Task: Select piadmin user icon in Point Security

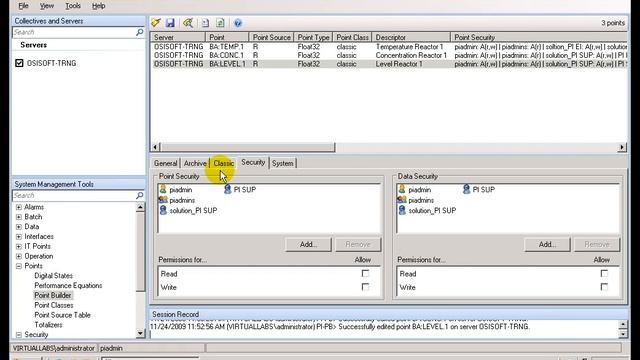Action: (163, 189)
